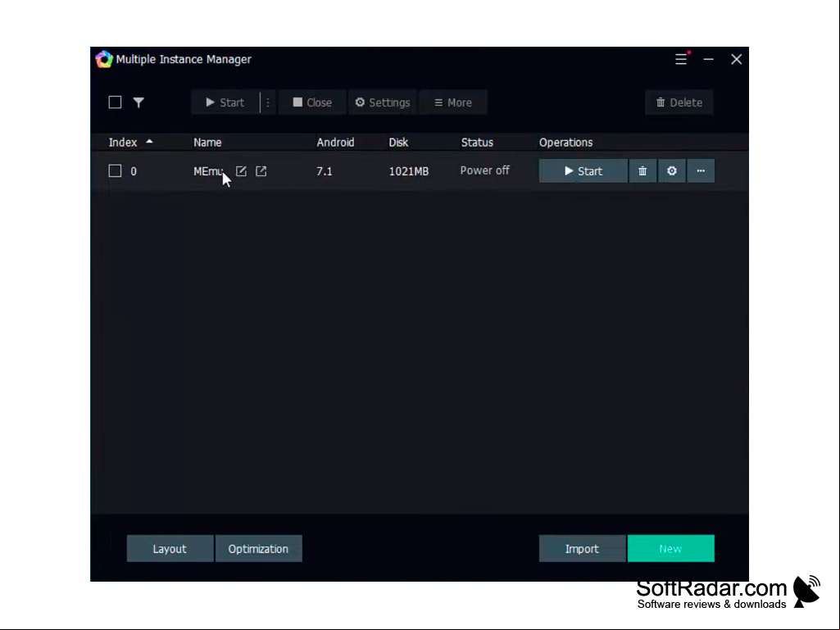Click the toolbar Close button
The image size is (840, 630).
tap(312, 102)
